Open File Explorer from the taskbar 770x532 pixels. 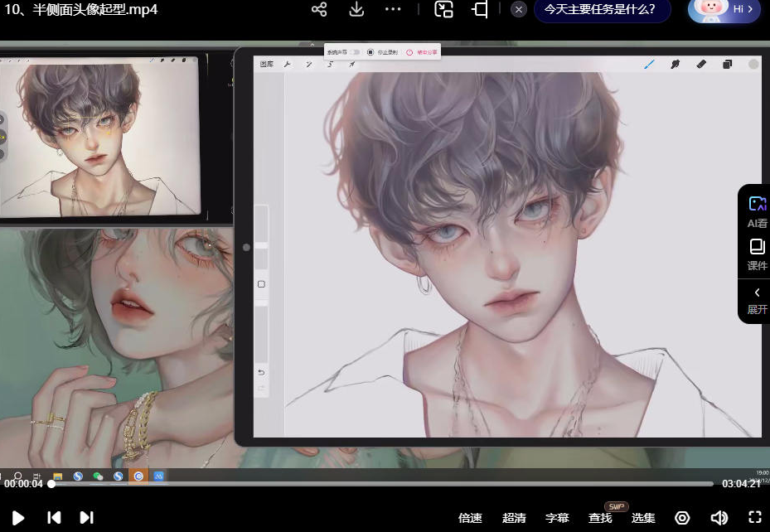coord(56,476)
